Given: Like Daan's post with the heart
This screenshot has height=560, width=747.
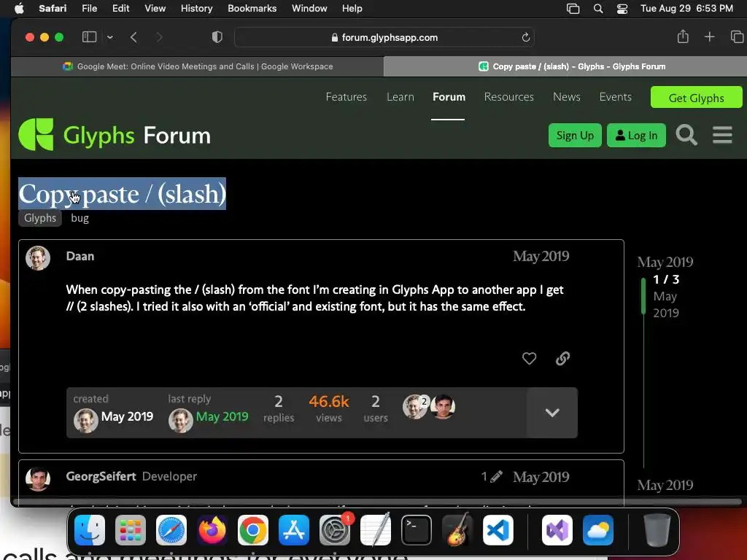Looking at the screenshot, I should 529,358.
